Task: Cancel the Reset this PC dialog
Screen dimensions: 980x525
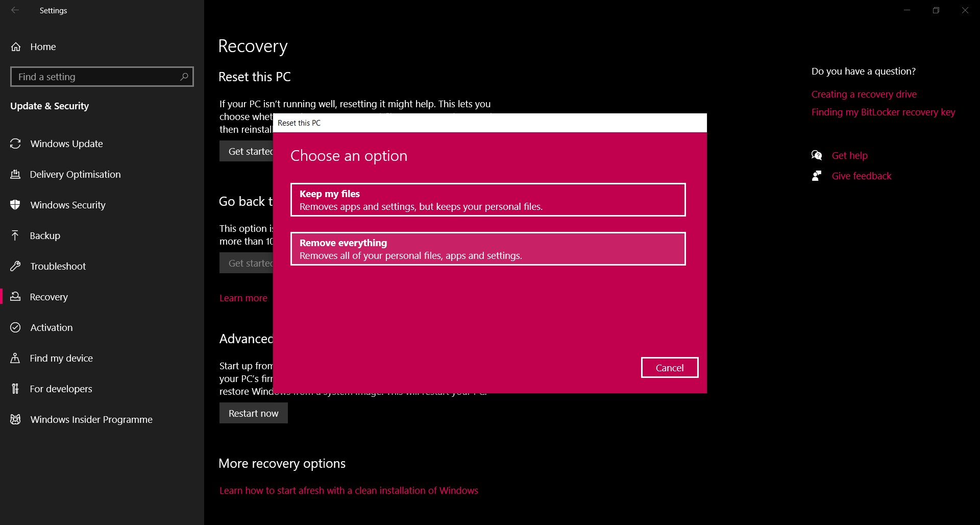Action: (669, 367)
